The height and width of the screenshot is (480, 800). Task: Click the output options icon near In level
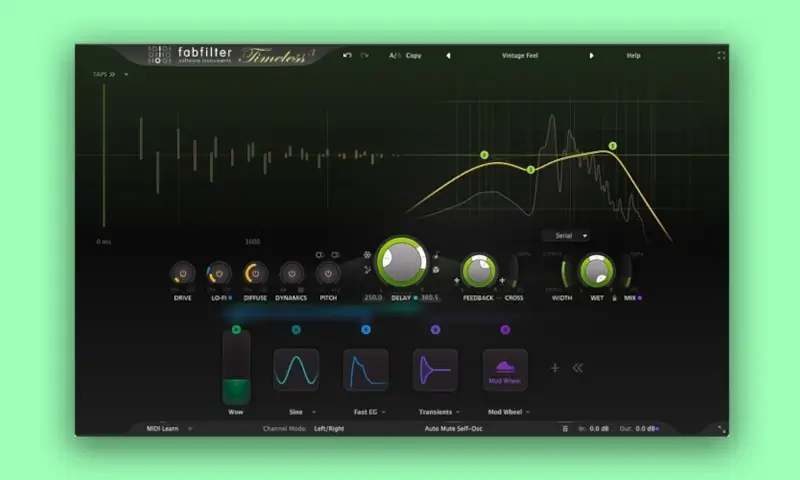565,428
